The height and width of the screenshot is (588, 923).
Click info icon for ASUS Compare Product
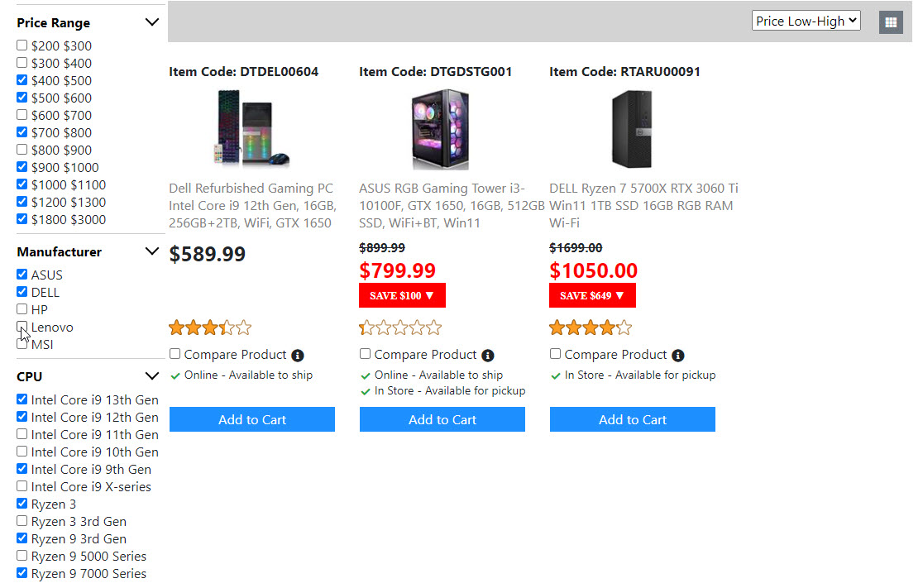pos(488,356)
